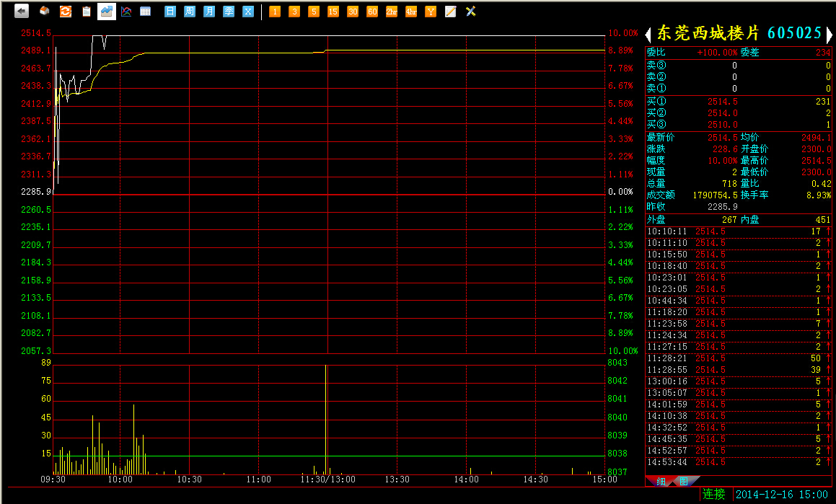Switch to weekly period with 周 button
Viewport: 836px width, 504px height.
(189, 12)
